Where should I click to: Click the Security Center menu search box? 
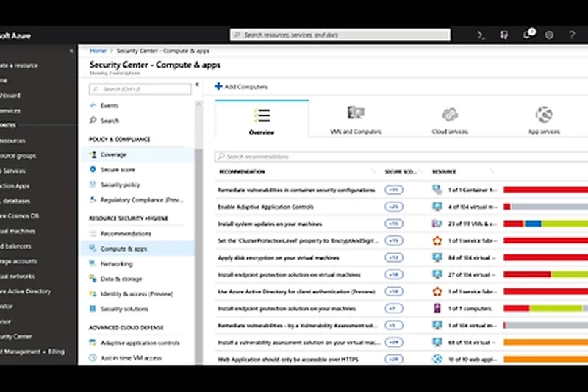pyautogui.click(x=140, y=89)
